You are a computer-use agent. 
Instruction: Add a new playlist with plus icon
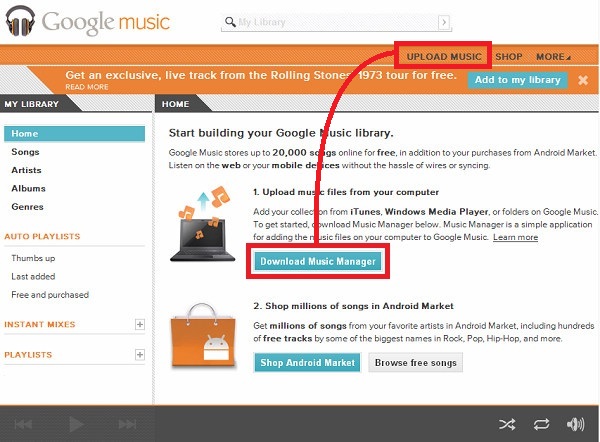point(140,355)
